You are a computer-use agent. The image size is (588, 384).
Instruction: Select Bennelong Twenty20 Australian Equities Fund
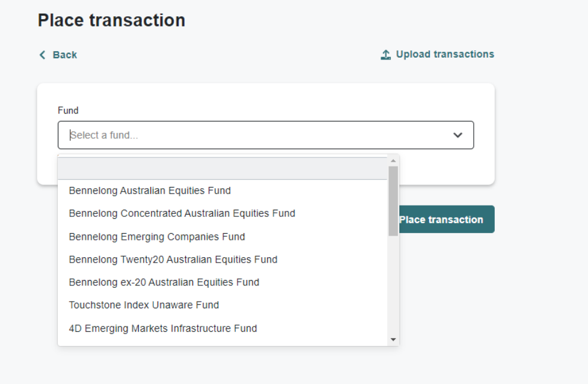[173, 260]
